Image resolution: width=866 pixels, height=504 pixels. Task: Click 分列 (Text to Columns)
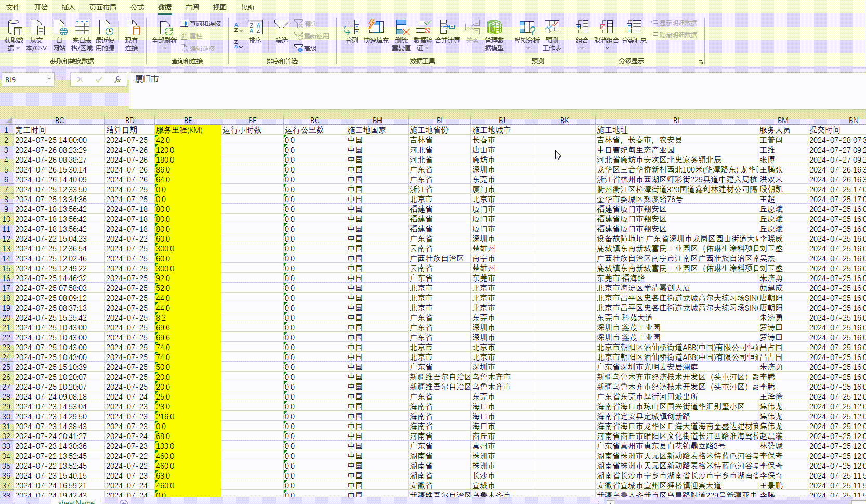352,32
